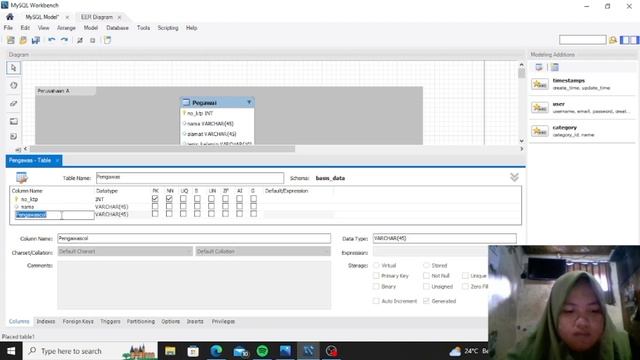The width and height of the screenshot is (640, 360).
Task: Click the align objects toolbar icon
Action: (93, 40)
